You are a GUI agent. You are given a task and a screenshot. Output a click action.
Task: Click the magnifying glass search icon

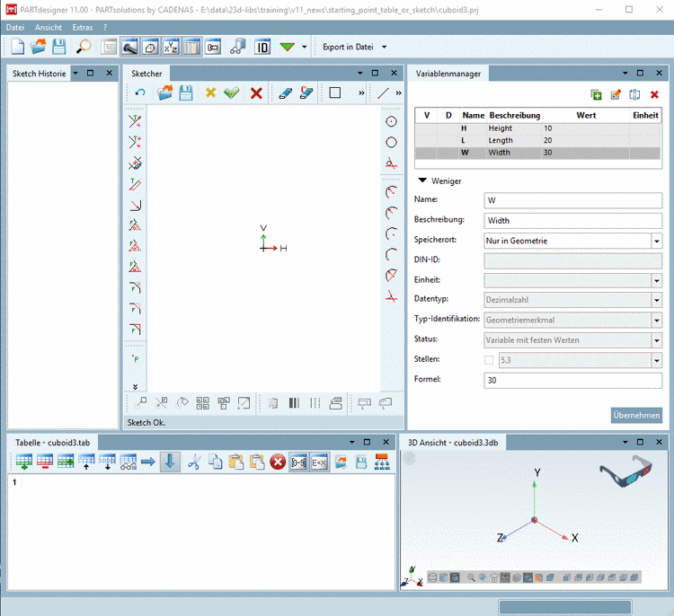click(x=84, y=47)
